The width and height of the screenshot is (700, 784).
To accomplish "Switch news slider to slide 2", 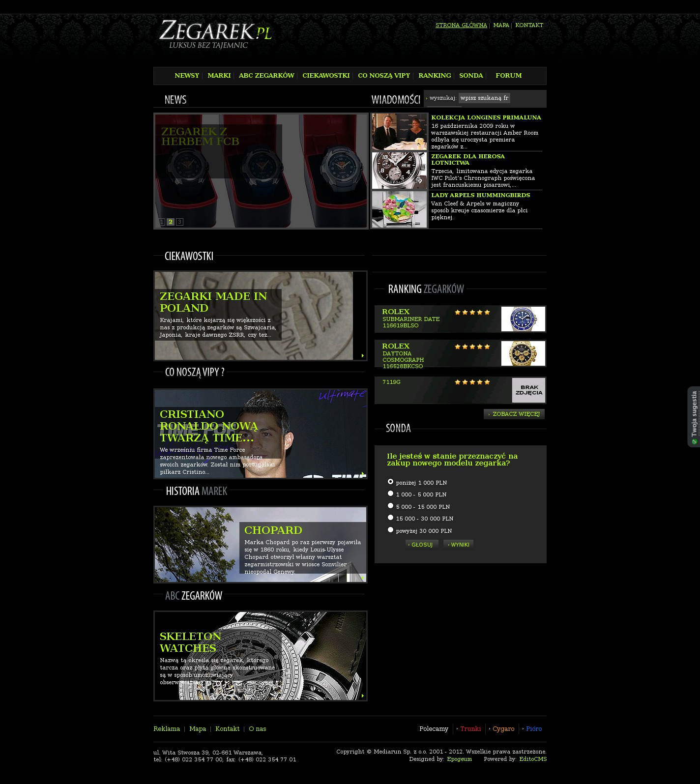I will [171, 222].
